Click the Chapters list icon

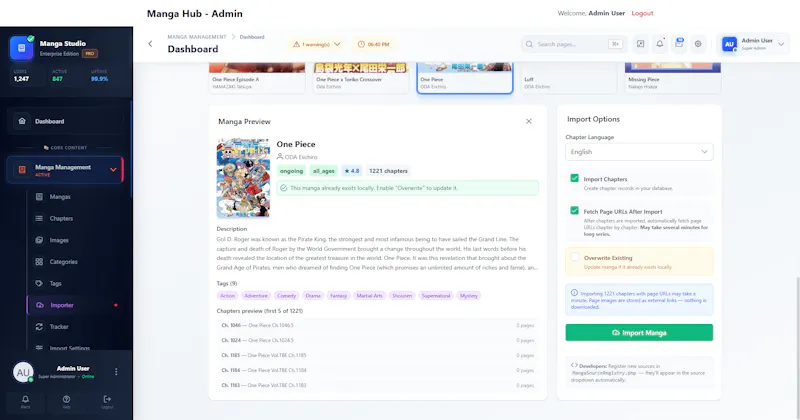pyautogui.click(x=39, y=218)
